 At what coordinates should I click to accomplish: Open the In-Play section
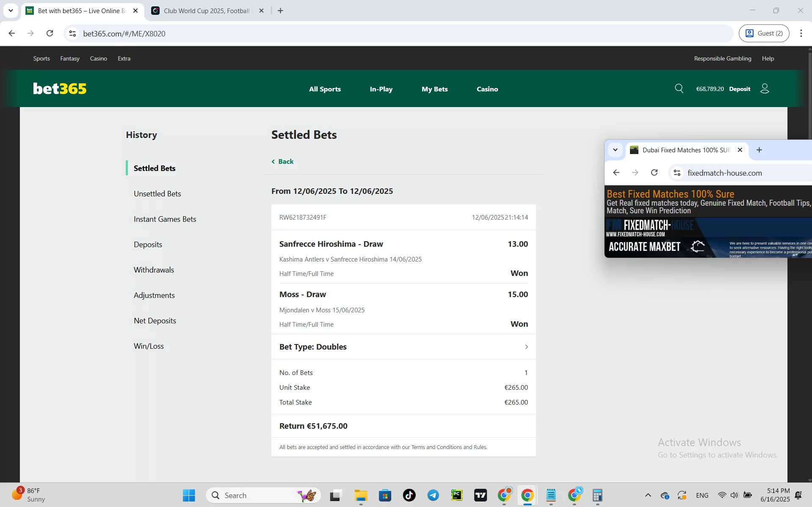tap(381, 89)
